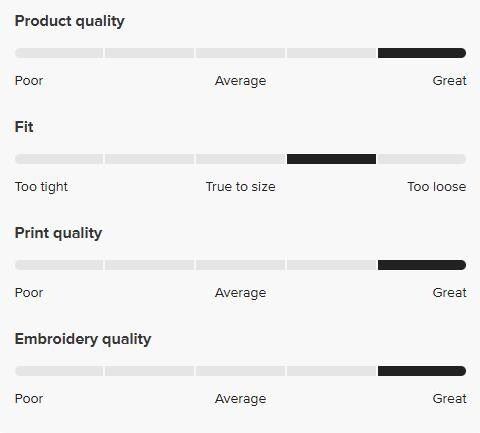Screen dimensions: 480x433
Task: Click the Too loose label
Action: [437, 187]
